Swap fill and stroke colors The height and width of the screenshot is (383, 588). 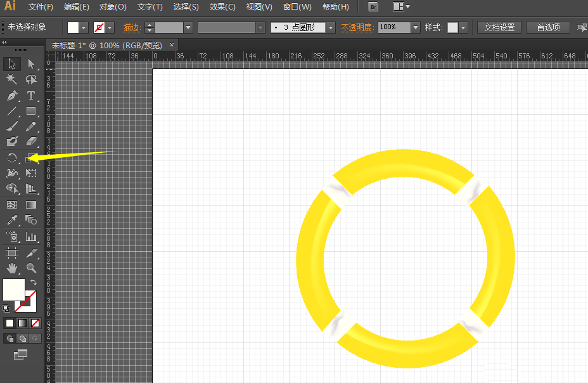(x=34, y=282)
